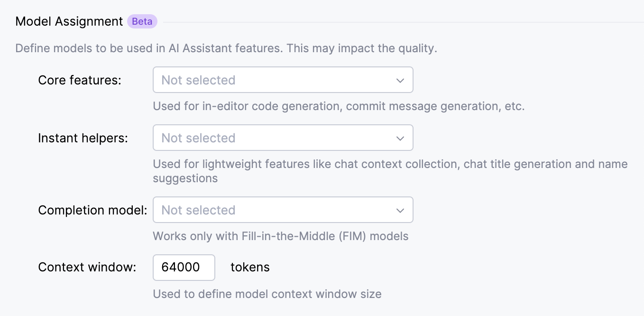Click the chevron arrow in Instant helpers
The image size is (644, 316).
(x=400, y=138)
